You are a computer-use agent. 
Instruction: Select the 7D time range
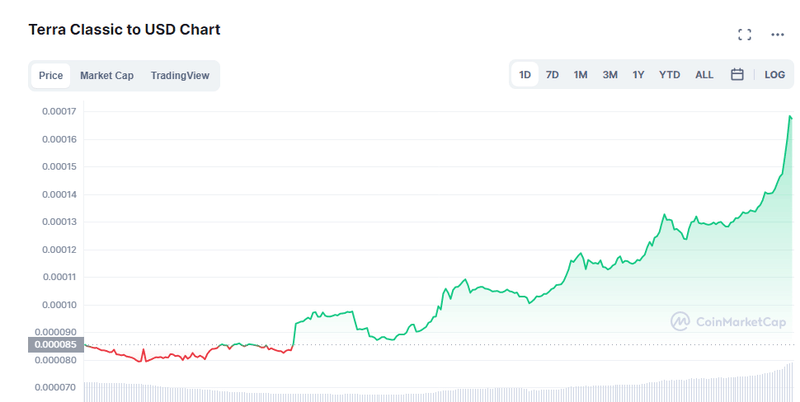click(552, 75)
